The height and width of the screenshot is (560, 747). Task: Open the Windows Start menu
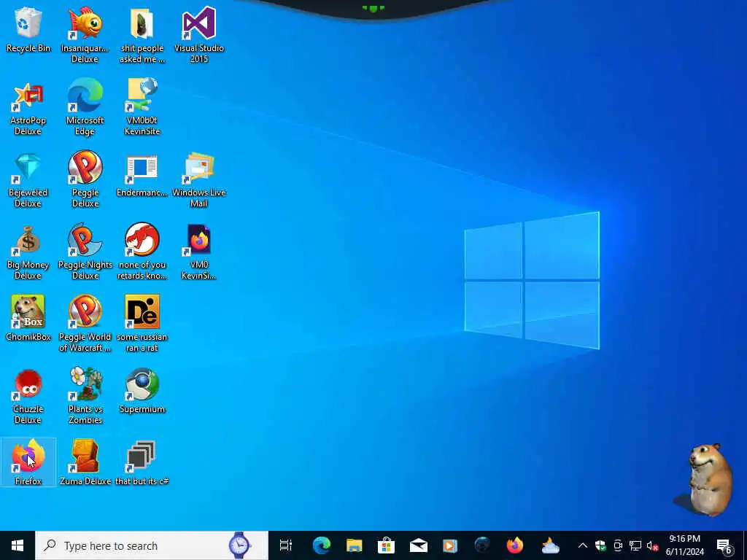(x=18, y=545)
